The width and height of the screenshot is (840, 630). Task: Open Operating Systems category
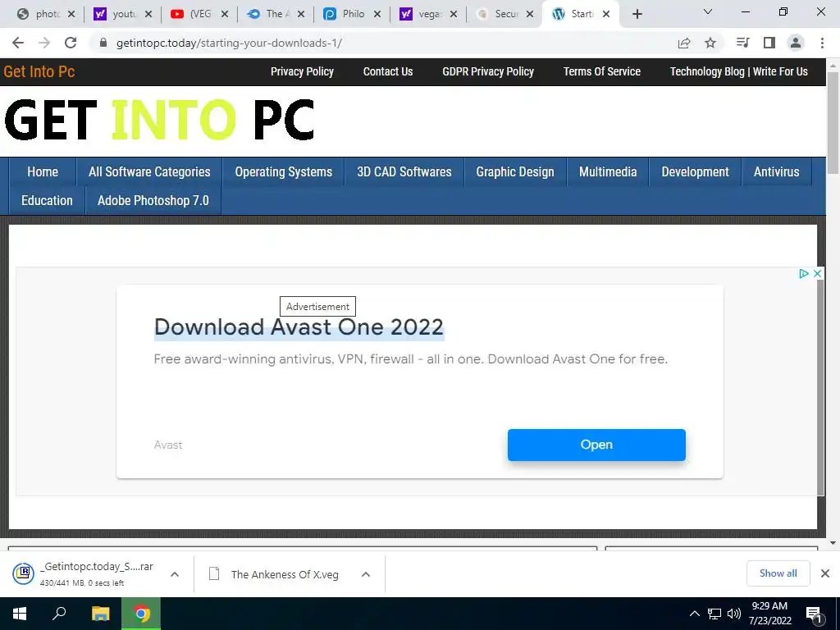283,172
